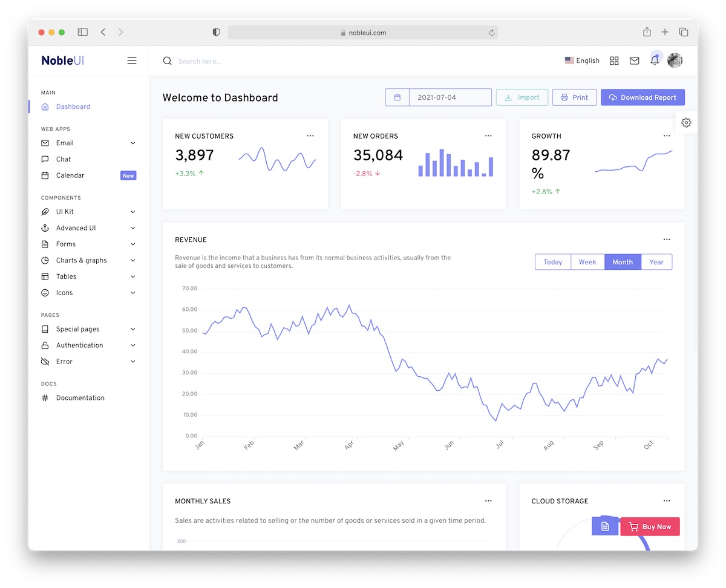Reload the page with the refresh icon
Viewport: 726px width, 588px height.
click(492, 33)
